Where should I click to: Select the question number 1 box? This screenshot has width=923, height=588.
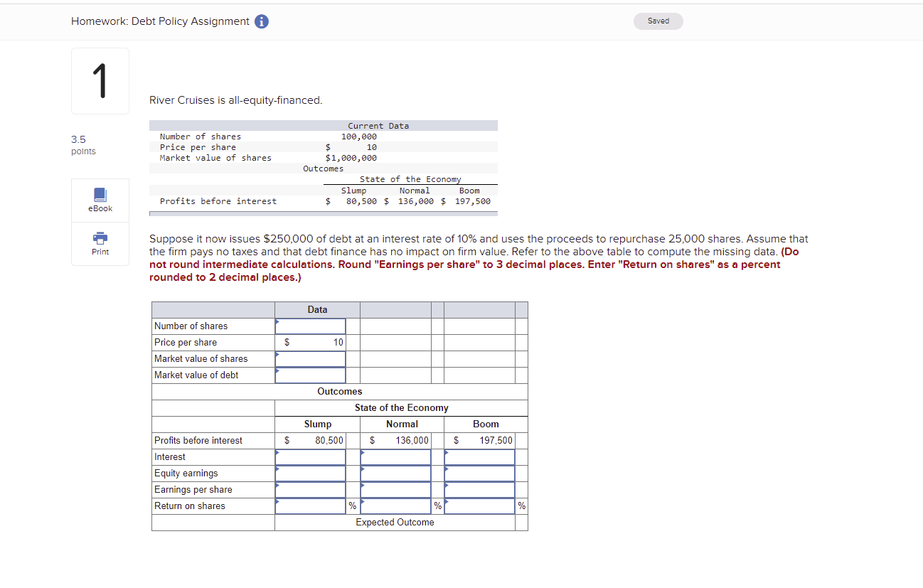[100, 80]
